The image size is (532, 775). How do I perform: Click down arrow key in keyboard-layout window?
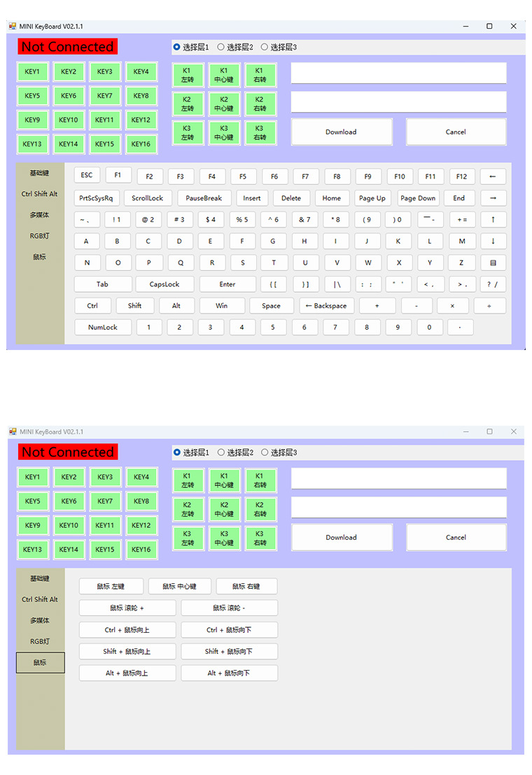492,242
